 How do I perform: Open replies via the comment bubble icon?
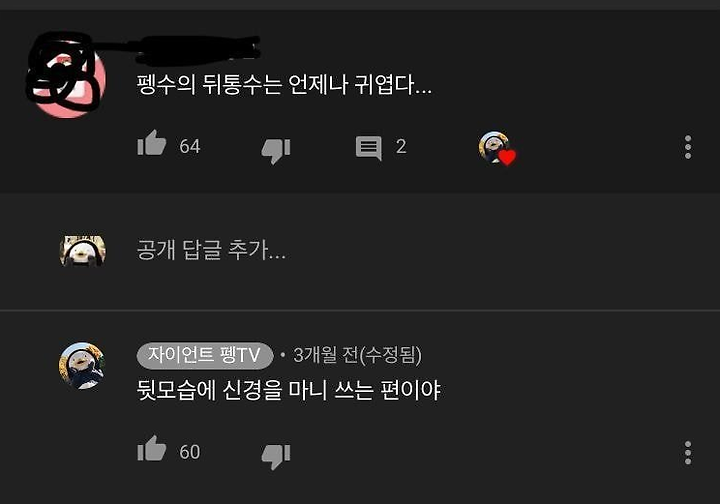coord(368,148)
